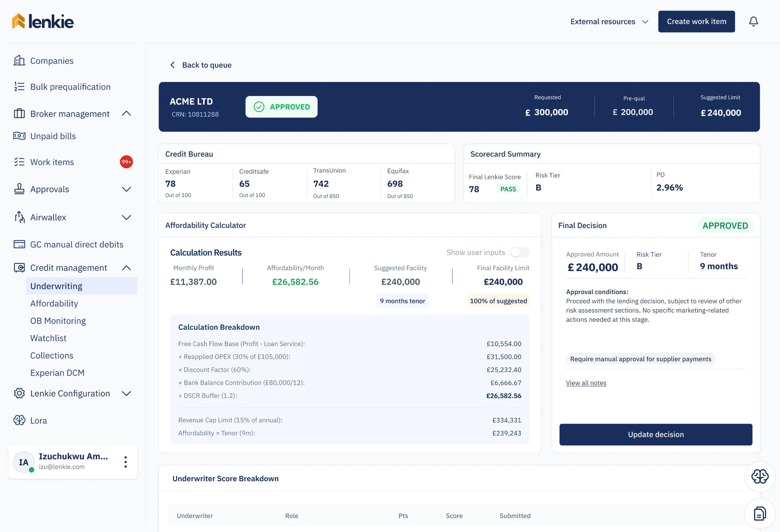Open Collections submenu item

click(x=52, y=355)
